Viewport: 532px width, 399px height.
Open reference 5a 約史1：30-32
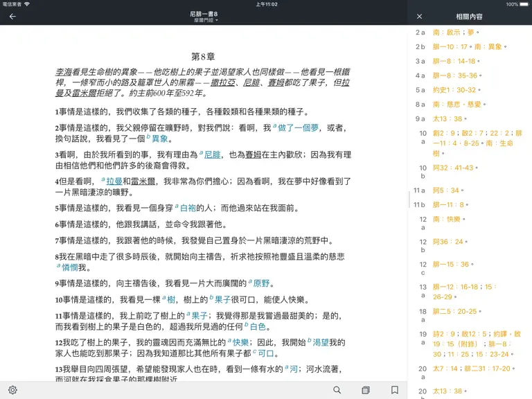tap(456, 90)
